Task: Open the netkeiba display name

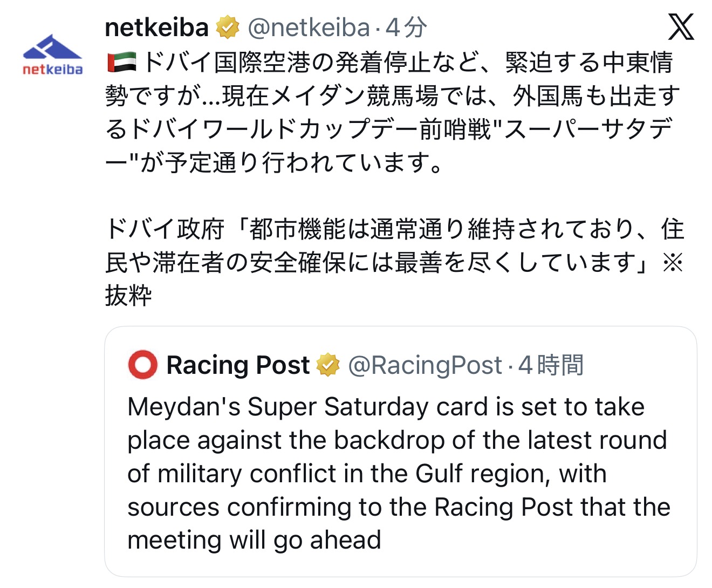Action: [x=156, y=28]
